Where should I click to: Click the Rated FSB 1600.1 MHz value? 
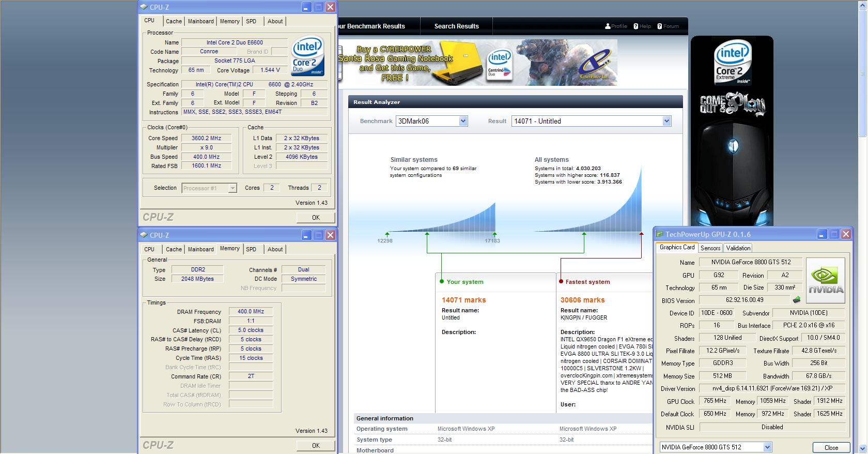pos(206,166)
